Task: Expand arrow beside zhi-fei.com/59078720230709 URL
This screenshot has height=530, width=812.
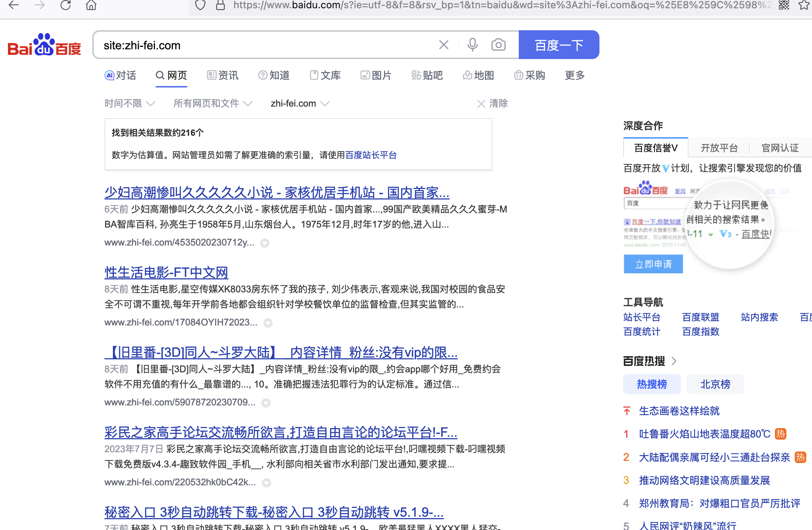Action: coord(266,403)
